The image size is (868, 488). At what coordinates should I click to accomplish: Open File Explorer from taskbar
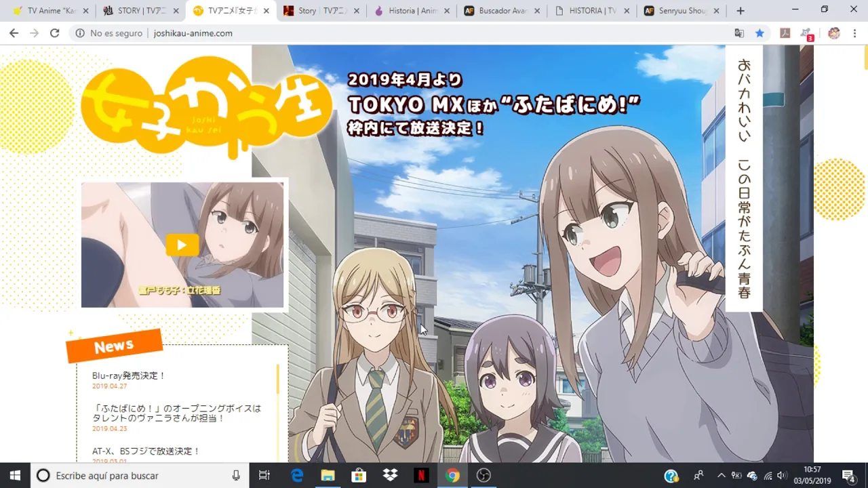(x=328, y=475)
